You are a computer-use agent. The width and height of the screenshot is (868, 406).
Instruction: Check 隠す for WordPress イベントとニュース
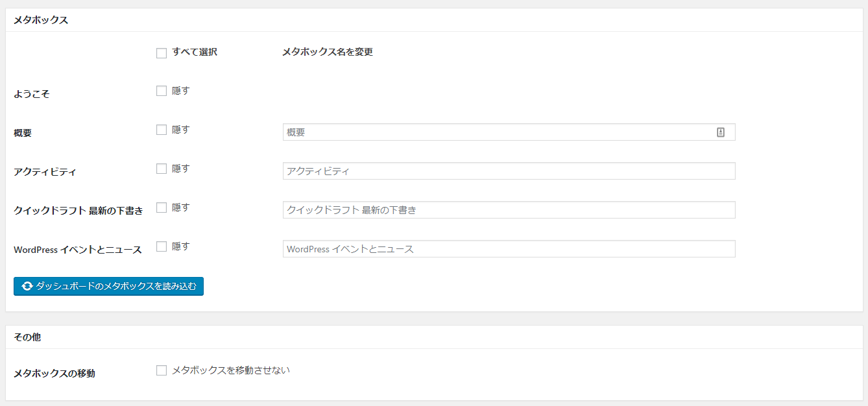pyautogui.click(x=162, y=246)
